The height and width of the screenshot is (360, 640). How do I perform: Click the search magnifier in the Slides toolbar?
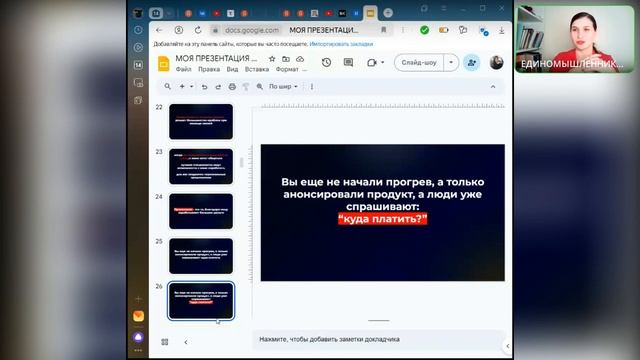coord(168,87)
